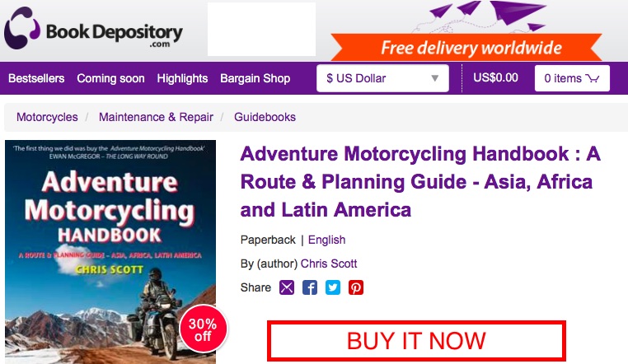
Task: Pin the book on Pinterest
Action: [x=356, y=287]
